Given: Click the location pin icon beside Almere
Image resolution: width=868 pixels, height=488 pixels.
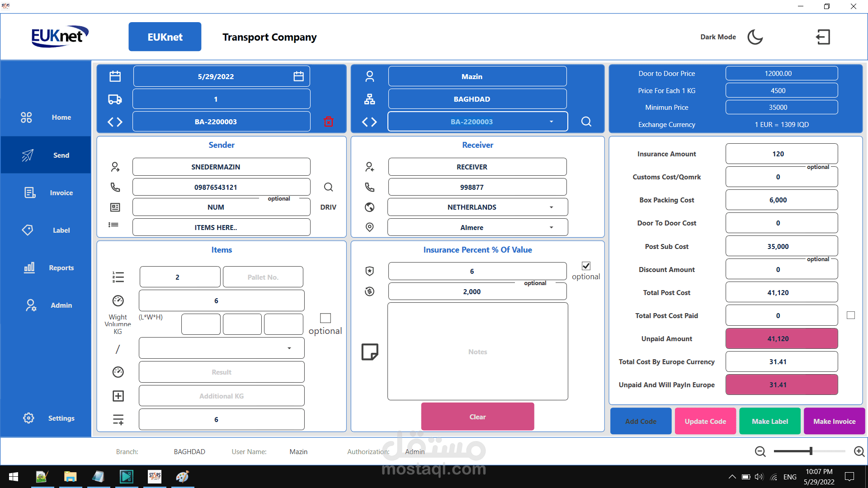Looking at the screenshot, I should pyautogui.click(x=370, y=227).
